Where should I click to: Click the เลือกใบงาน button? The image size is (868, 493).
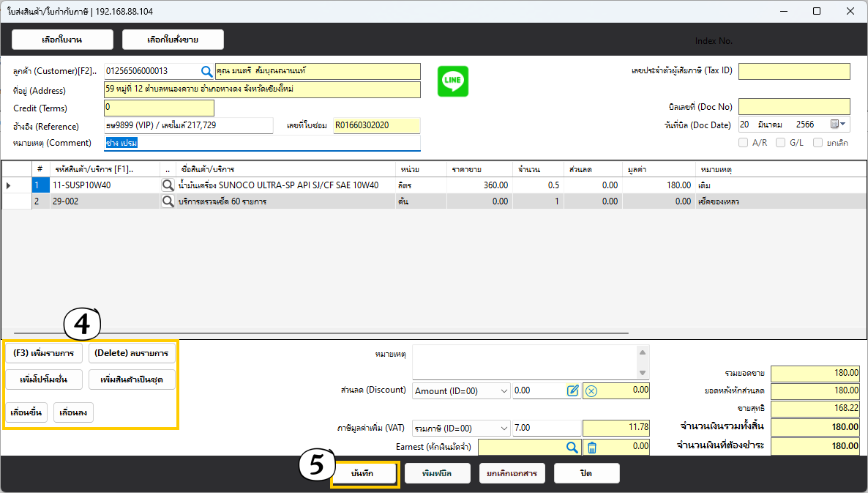62,40
